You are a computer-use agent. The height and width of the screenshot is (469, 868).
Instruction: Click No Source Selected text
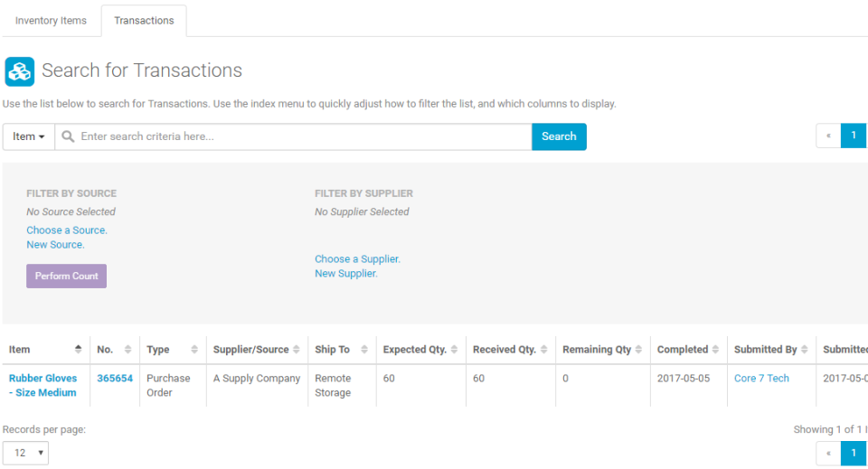point(71,211)
